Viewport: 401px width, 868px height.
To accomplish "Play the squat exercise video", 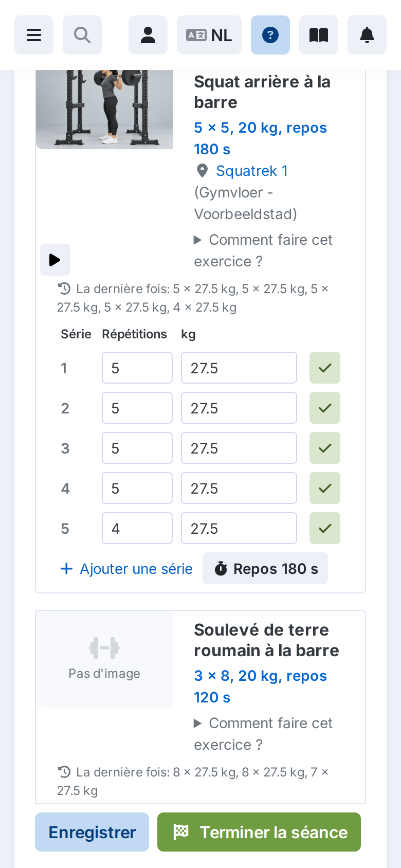I will click(x=55, y=260).
